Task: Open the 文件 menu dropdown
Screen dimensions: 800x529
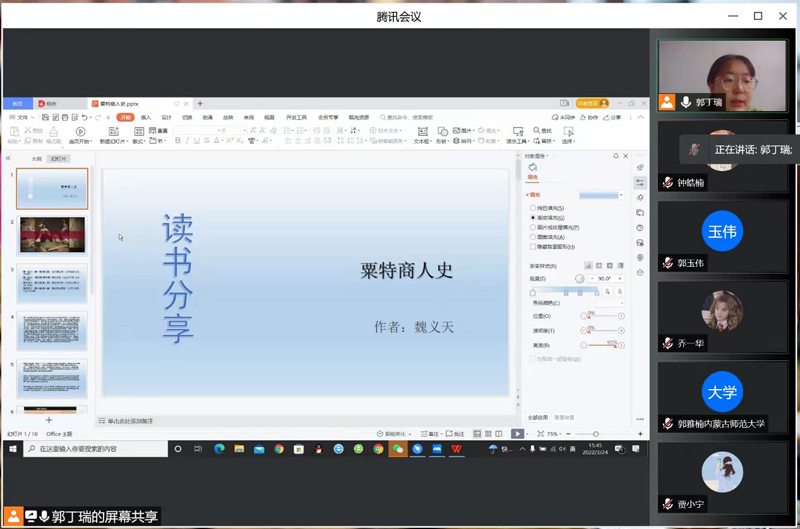Action: (x=23, y=118)
